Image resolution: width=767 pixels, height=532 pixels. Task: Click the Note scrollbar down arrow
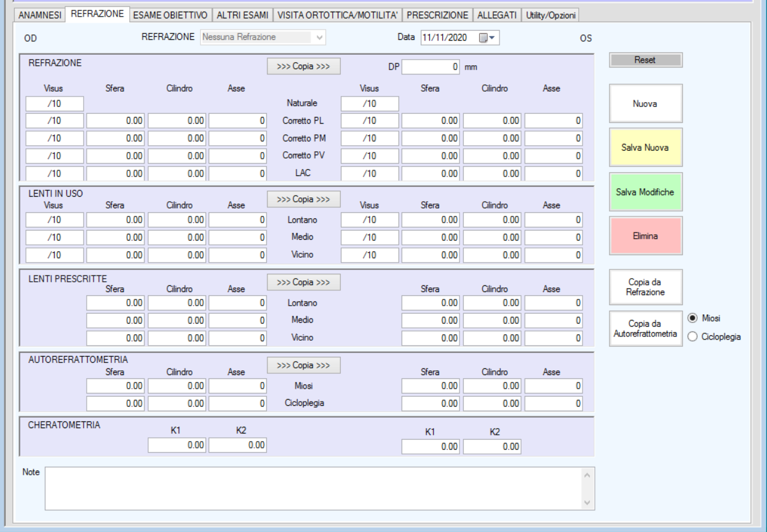[587, 503]
